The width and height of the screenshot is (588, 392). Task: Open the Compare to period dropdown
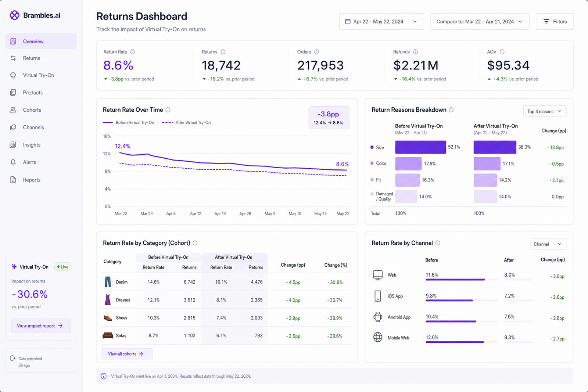click(x=480, y=22)
